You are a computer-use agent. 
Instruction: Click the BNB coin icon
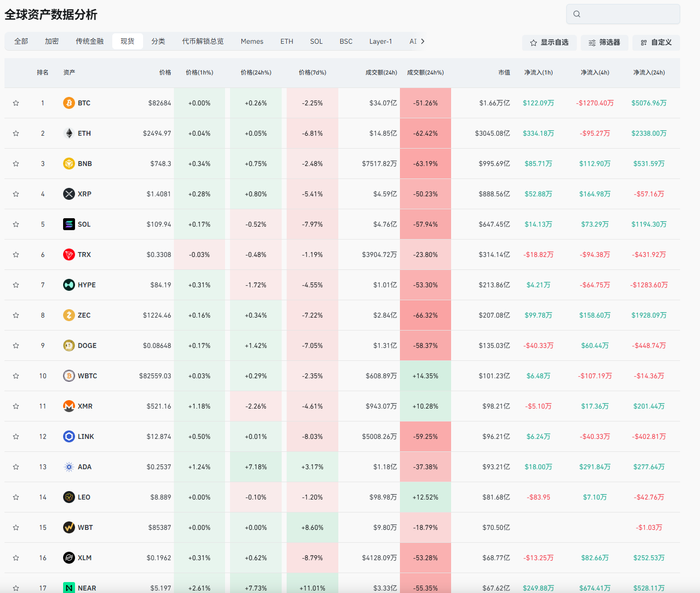pyautogui.click(x=69, y=164)
